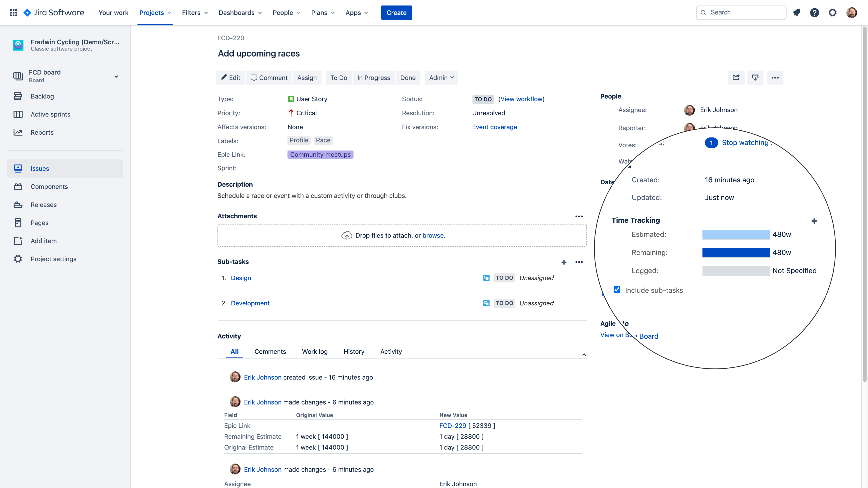The height and width of the screenshot is (488, 868).
Task: Open the Attachments options ellipsis
Action: [x=579, y=216]
